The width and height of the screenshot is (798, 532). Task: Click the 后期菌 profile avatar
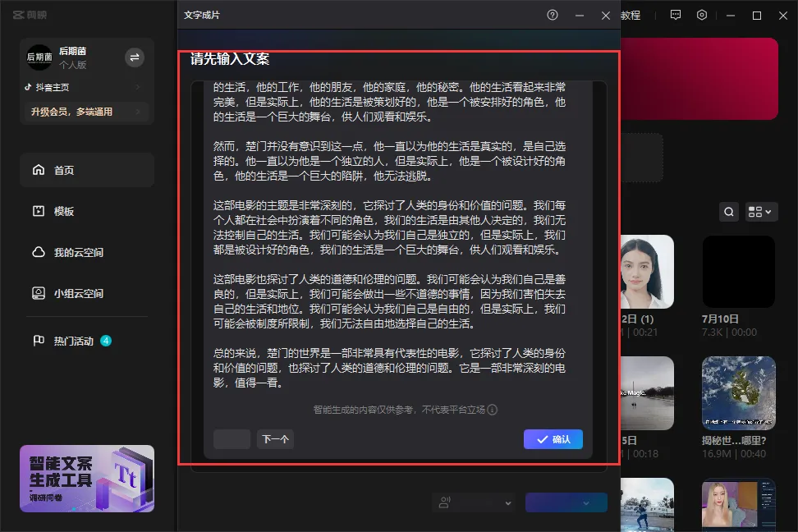click(x=39, y=57)
